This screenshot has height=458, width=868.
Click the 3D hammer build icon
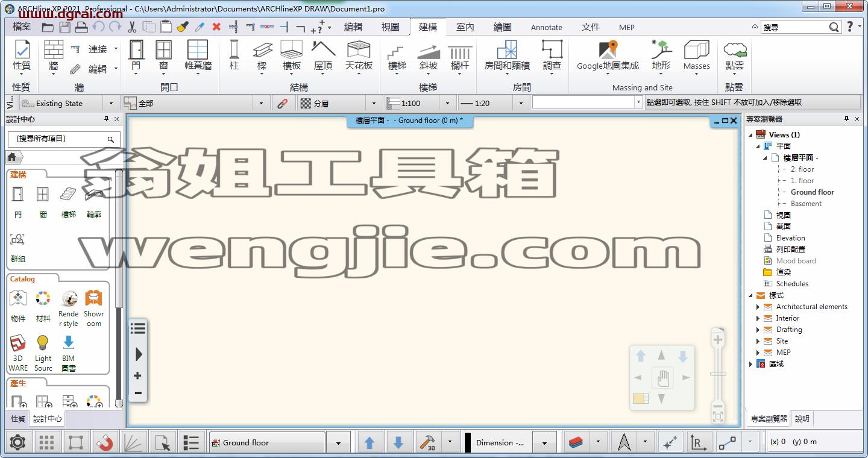coord(427,443)
